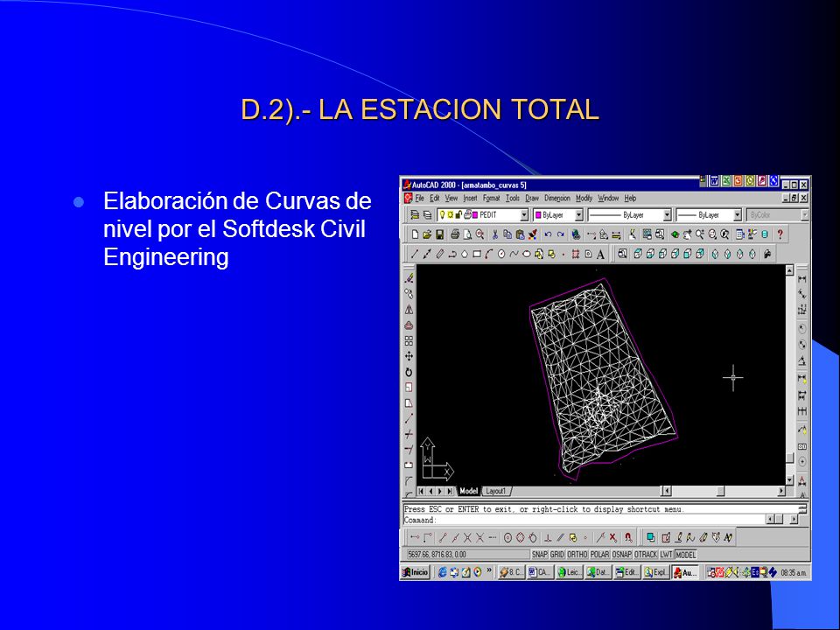Click the Object Snap Settings magnet icon
The width and height of the screenshot is (840, 630).
click(x=628, y=537)
